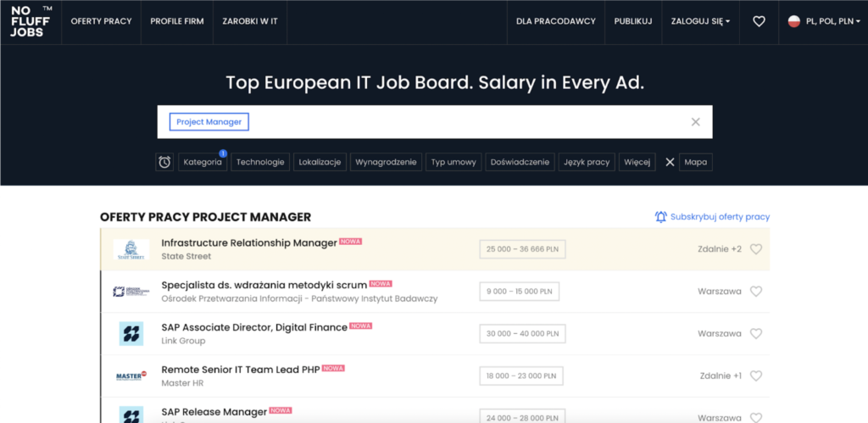Screen dimensions: 868x423
Task: Click the State Street company logo
Action: (131, 249)
